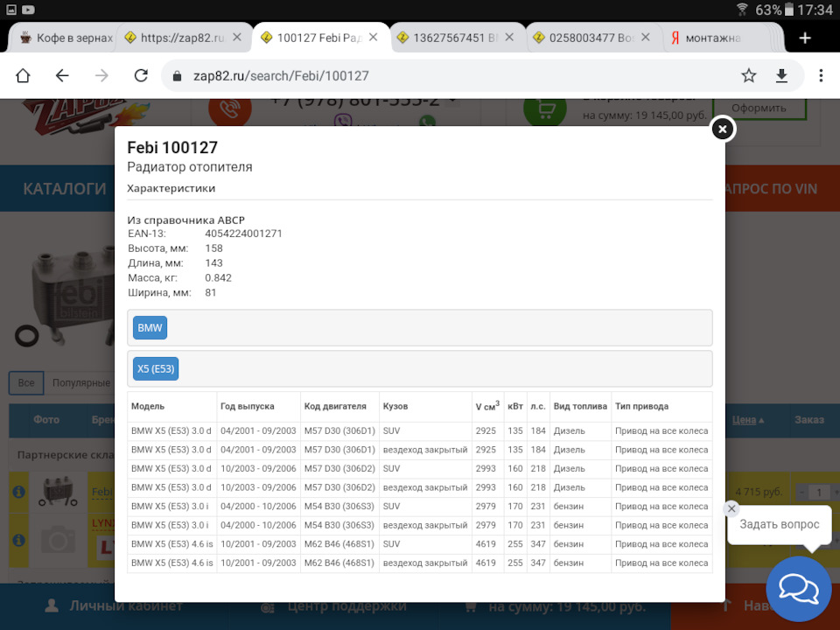The image size is (840, 630).
Task: Tap the battery indicator in status bar
Action: click(789, 9)
